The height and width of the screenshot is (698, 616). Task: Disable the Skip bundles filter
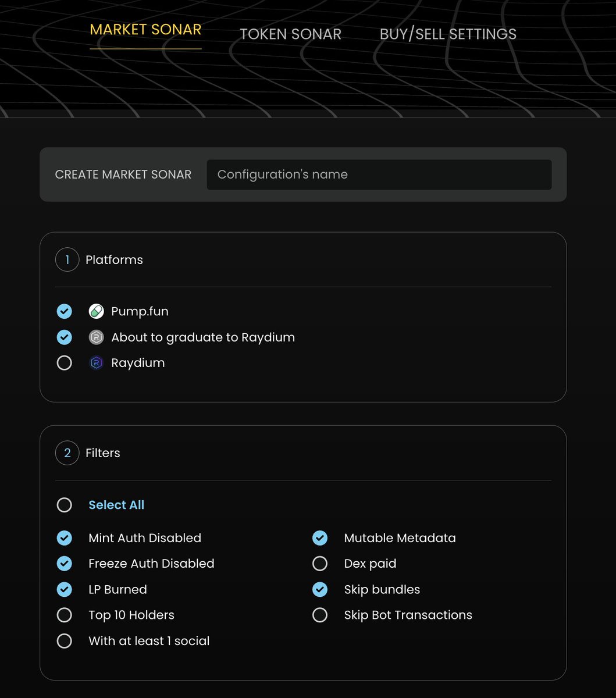pos(320,589)
